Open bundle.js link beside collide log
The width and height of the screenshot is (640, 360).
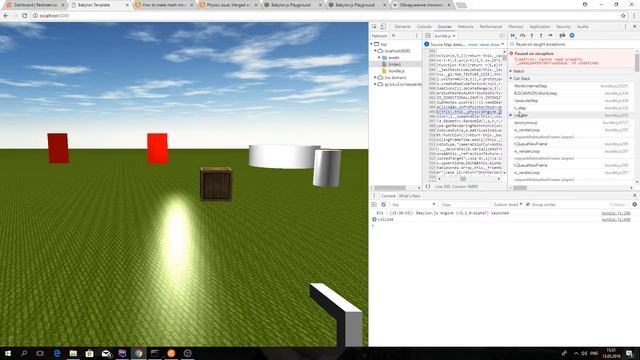(x=616, y=220)
